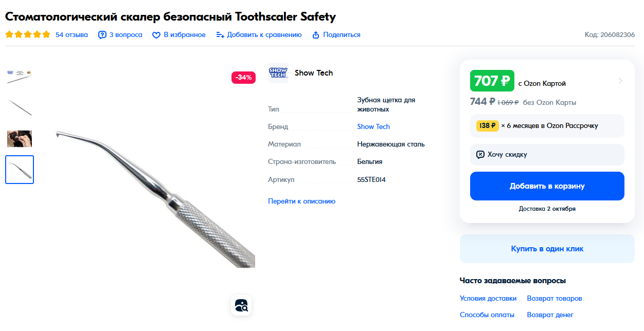Open Условия доставки FAQ link
This screenshot has width=644, height=331.
[x=488, y=298]
